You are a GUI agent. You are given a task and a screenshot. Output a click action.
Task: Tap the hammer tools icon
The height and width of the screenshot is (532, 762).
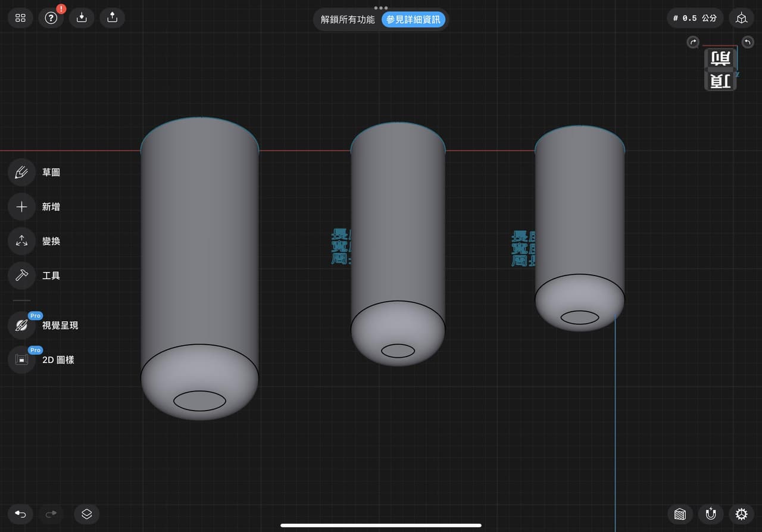tap(21, 276)
